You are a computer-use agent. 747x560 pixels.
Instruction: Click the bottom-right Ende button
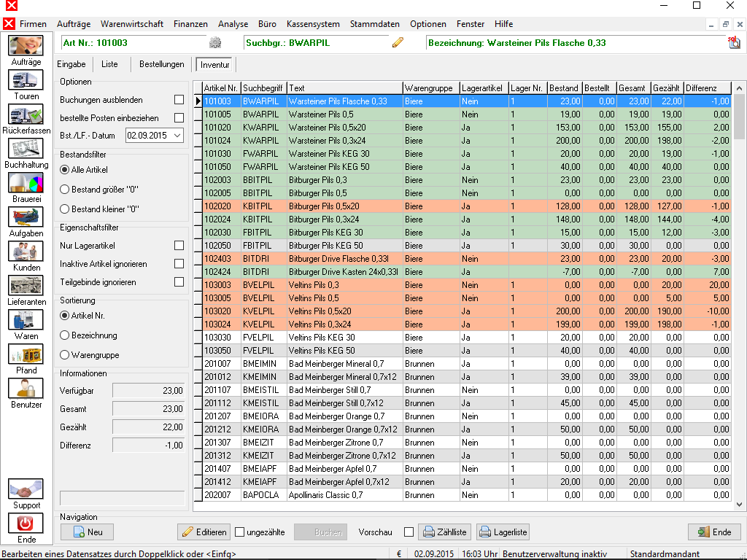[715, 532]
